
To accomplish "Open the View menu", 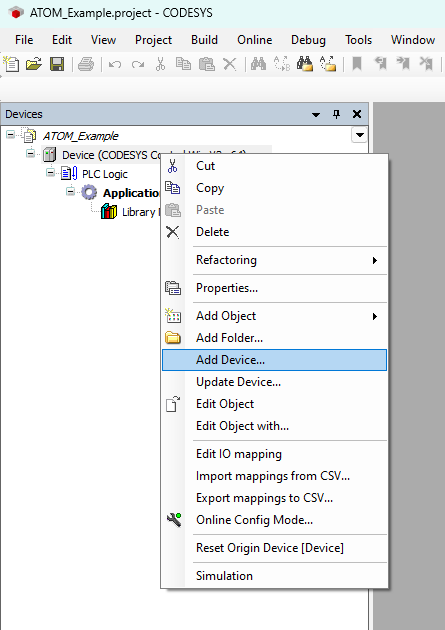I will point(103,40).
